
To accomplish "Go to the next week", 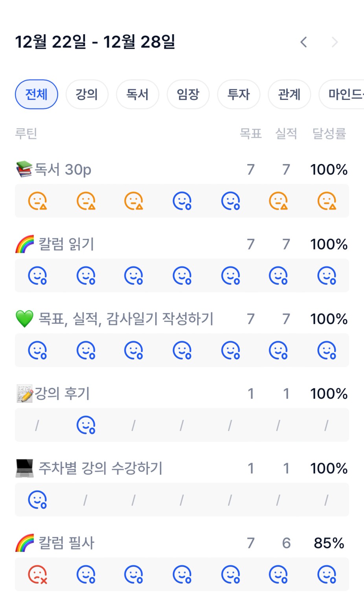I will [335, 42].
